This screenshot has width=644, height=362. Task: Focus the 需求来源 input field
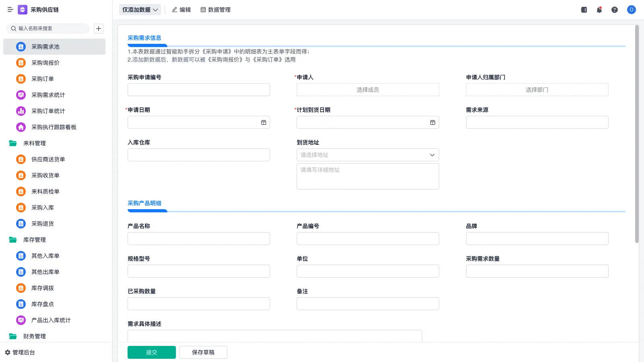pyautogui.click(x=537, y=122)
